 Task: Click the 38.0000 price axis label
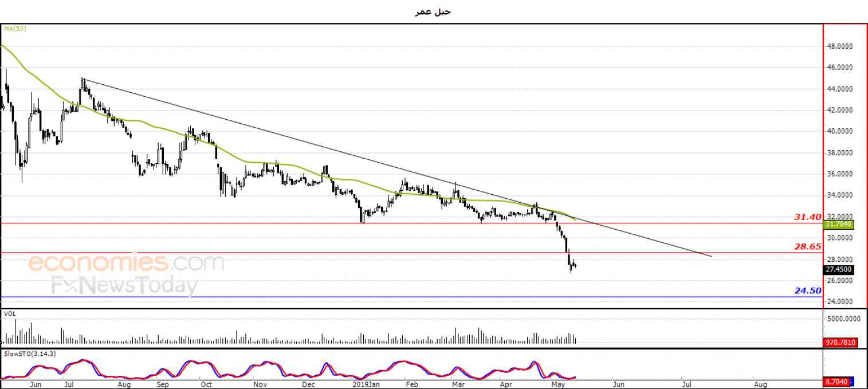point(840,153)
